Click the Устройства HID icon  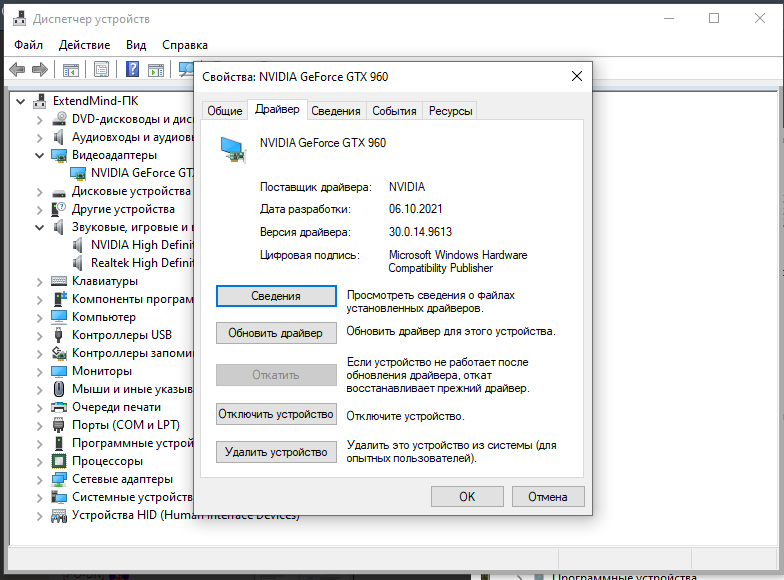[x=59, y=516]
